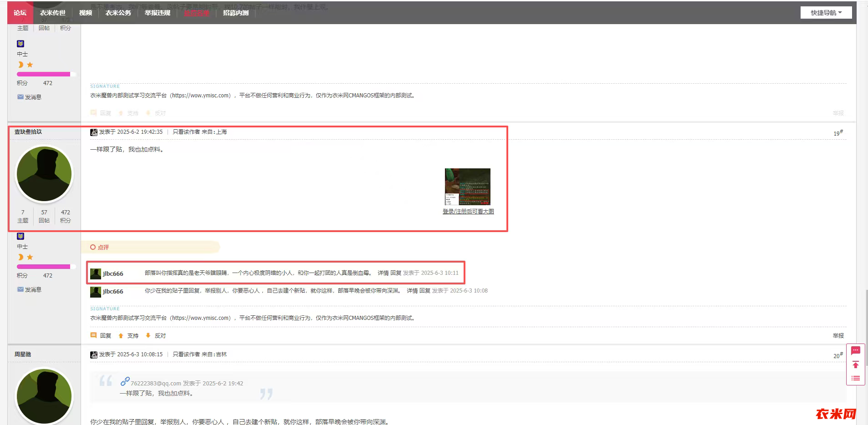This screenshot has height=425, width=868.
Task: Click the quote link icon in post 20
Action: pos(125,382)
